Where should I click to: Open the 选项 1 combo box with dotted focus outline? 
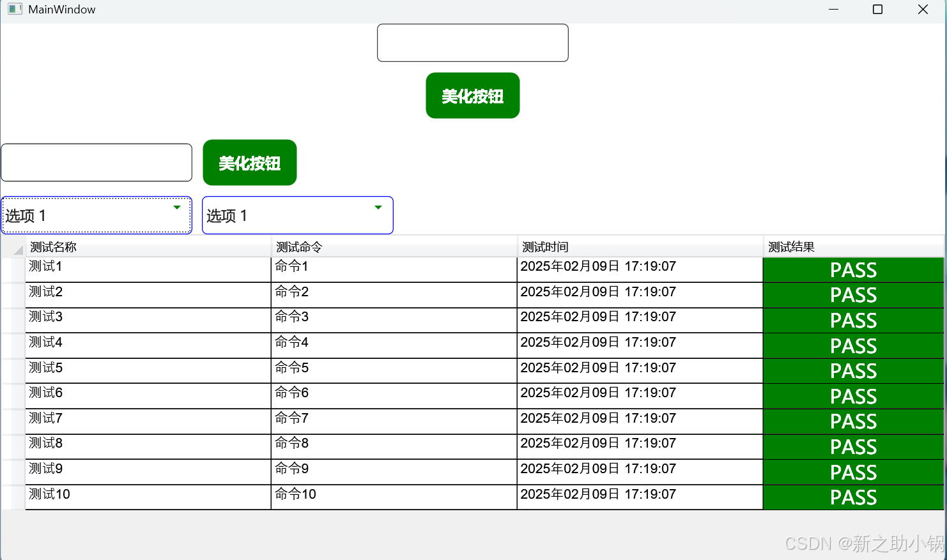(x=96, y=215)
